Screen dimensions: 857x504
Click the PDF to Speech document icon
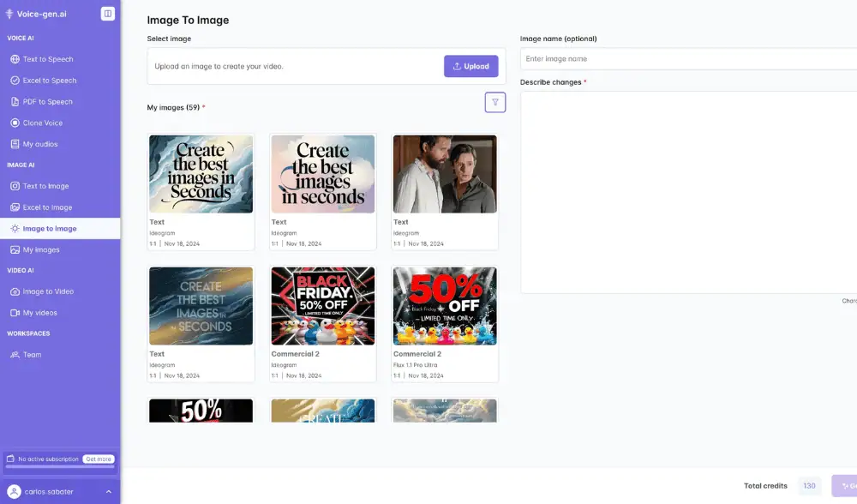click(15, 102)
